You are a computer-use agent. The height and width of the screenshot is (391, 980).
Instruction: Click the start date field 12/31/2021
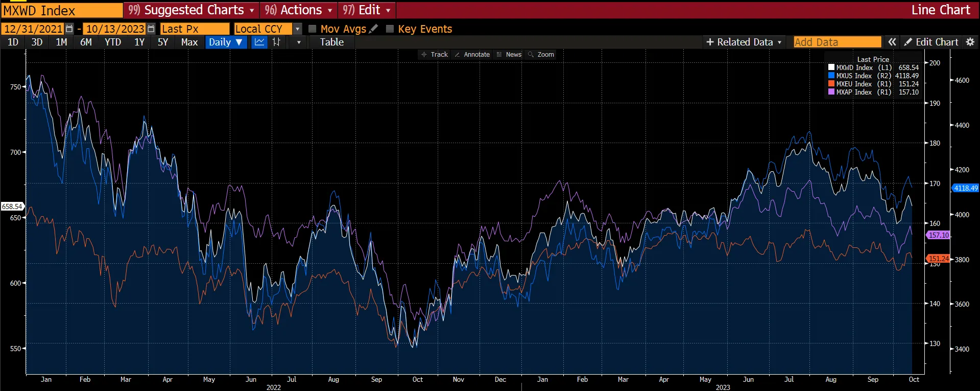coord(33,29)
